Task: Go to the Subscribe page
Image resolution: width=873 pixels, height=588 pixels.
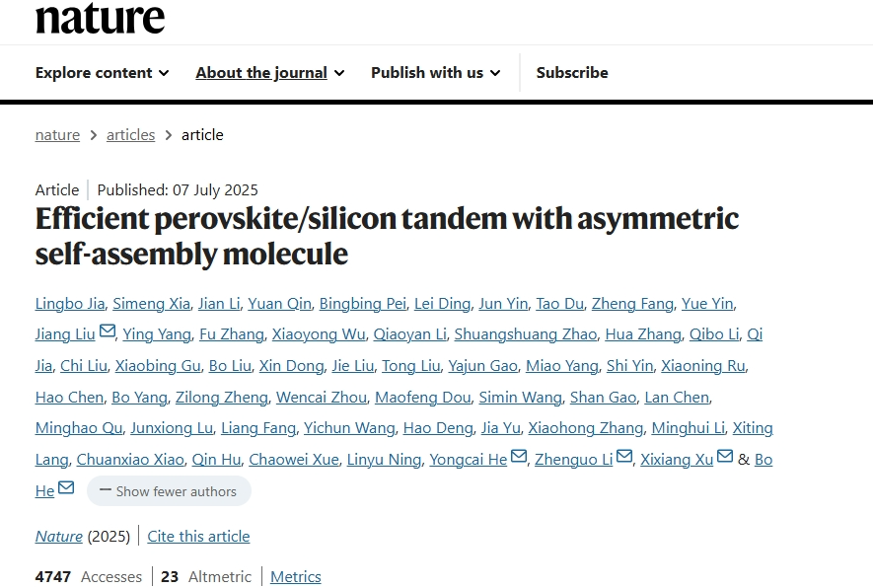Action: click(572, 72)
